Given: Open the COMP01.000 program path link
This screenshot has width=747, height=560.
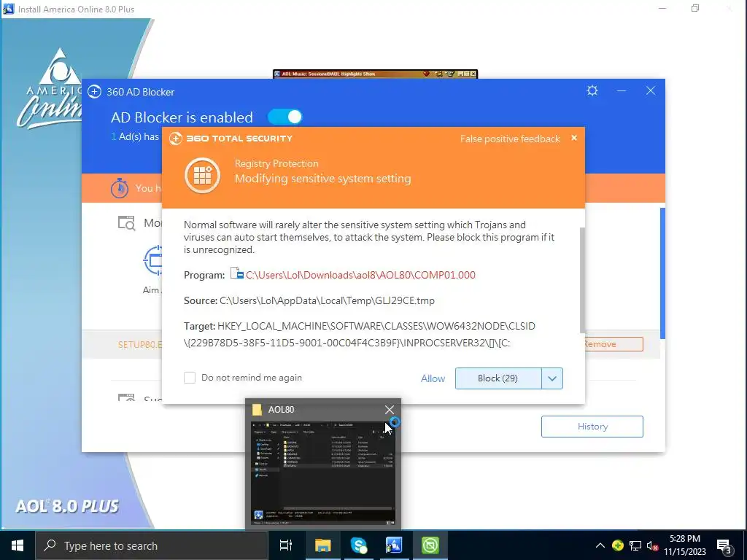Looking at the screenshot, I should (360, 275).
